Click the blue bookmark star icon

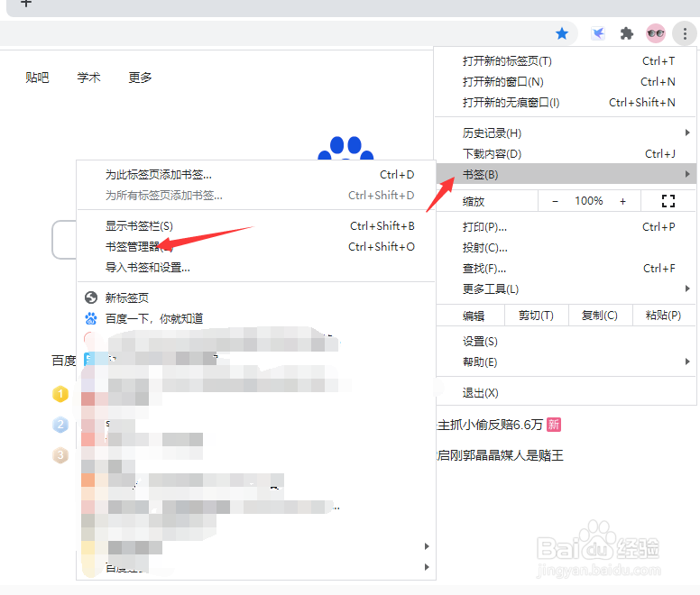point(562,33)
